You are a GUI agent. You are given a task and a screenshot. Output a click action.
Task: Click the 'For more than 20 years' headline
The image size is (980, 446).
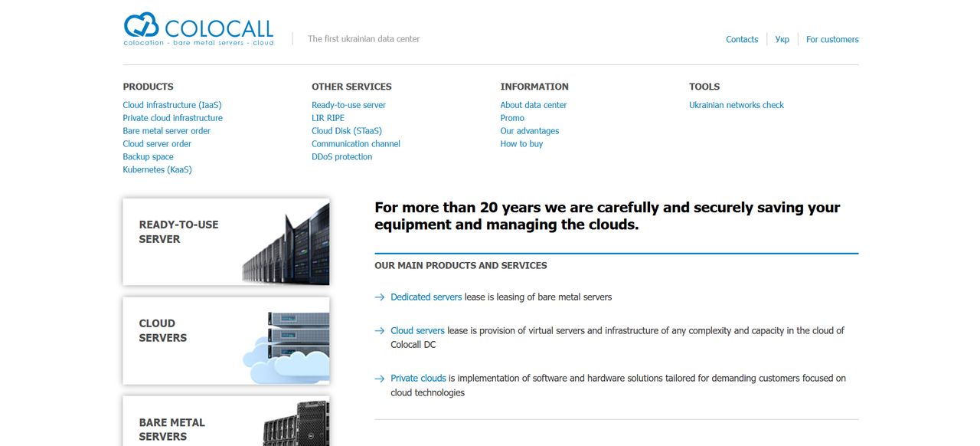click(x=607, y=216)
